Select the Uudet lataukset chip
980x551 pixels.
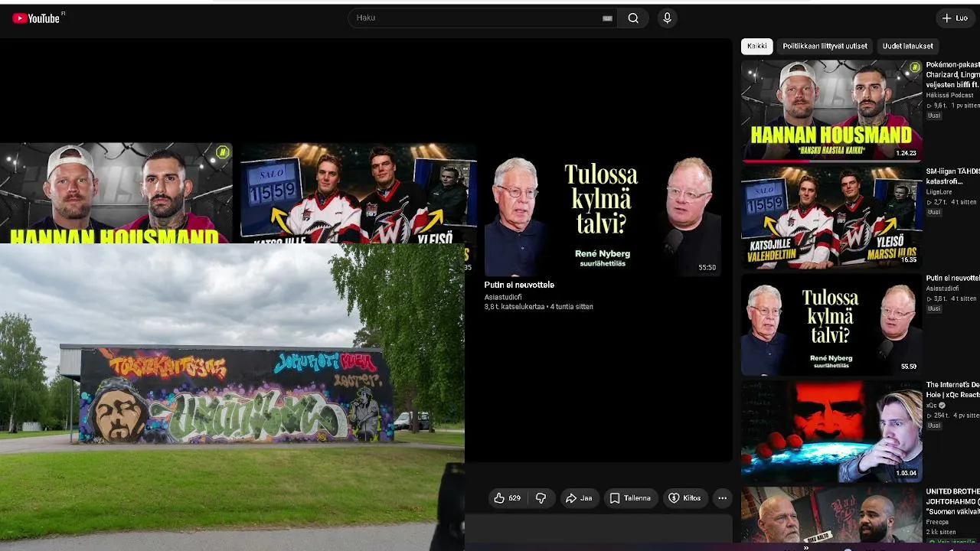coord(907,46)
